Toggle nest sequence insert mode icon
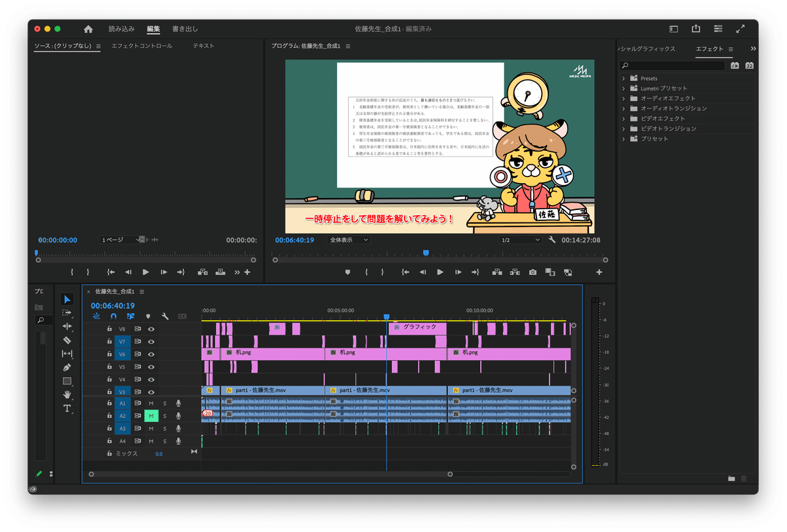This screenshot has height=532, width=787. coord(96,316)
